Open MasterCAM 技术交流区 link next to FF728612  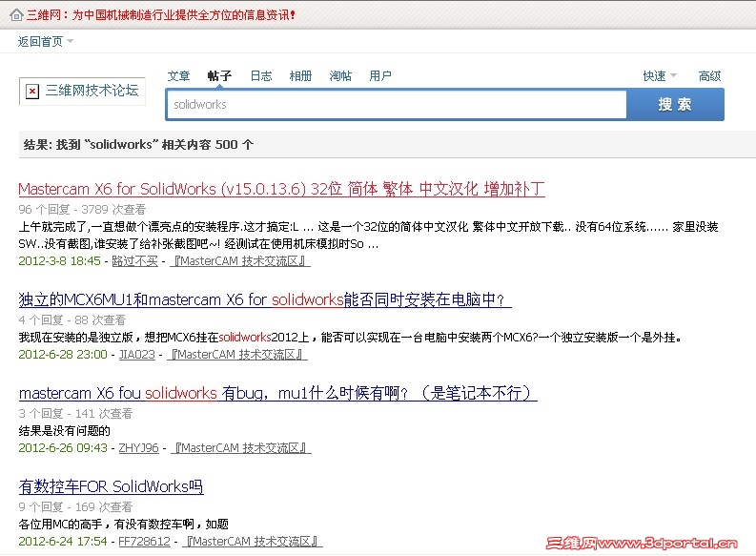[253, 541]
